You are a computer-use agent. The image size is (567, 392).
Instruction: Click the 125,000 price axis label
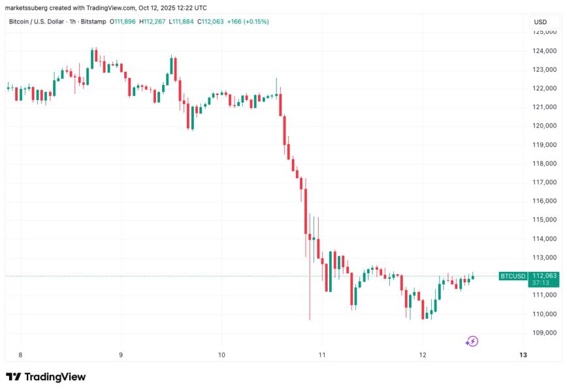(x=543, y=31)
